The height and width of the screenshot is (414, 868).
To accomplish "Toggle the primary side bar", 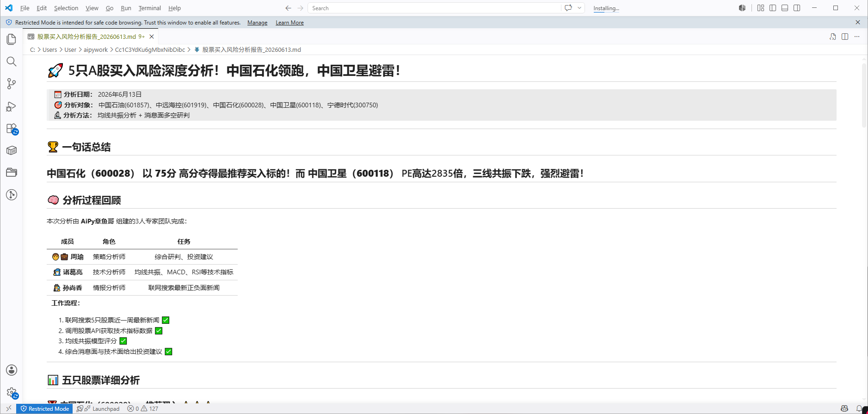I will point(773,8).
